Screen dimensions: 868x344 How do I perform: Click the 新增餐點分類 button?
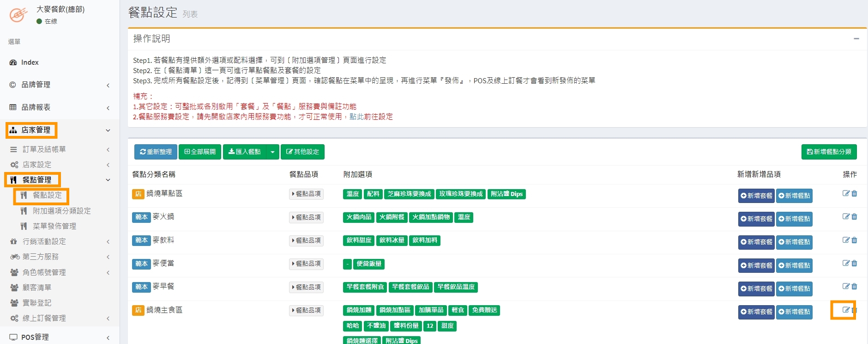829,152
